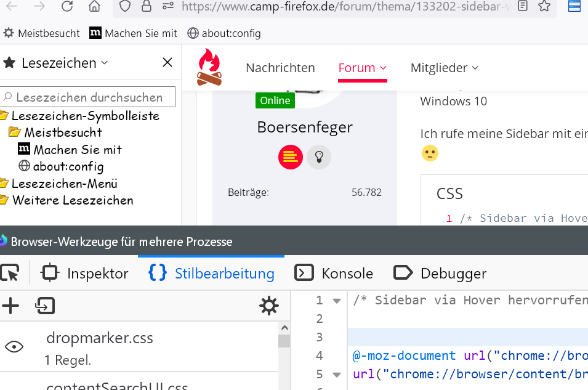Open the Lesezeichen sidebar switcher dropdown
The height and width of the screenshot is (390, 588).
(104, 63)
